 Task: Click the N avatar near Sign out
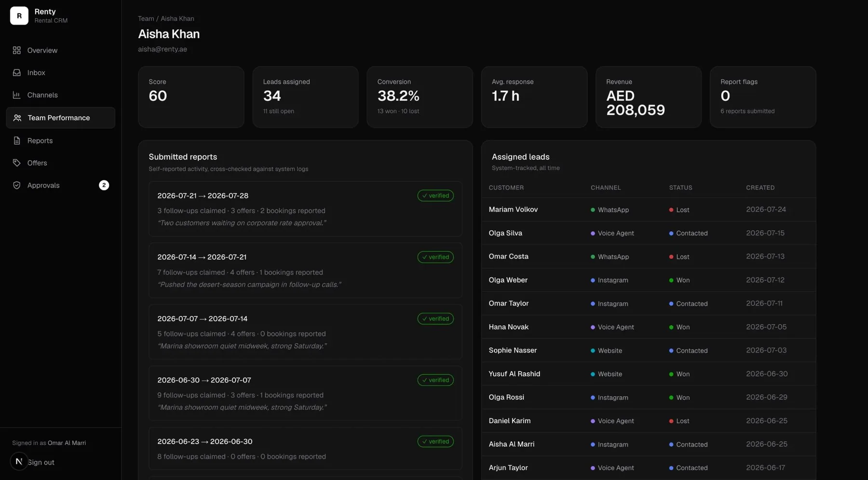point(19,461)
